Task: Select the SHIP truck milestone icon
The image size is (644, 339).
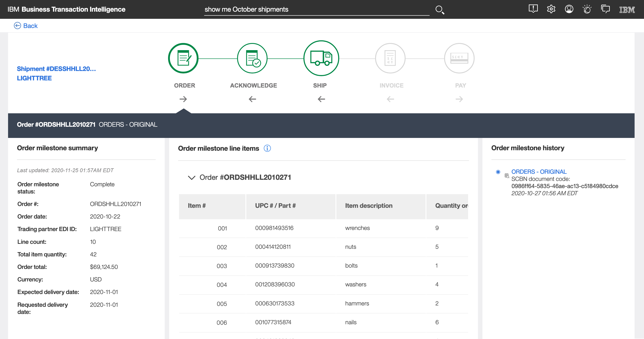Action: 321,58
